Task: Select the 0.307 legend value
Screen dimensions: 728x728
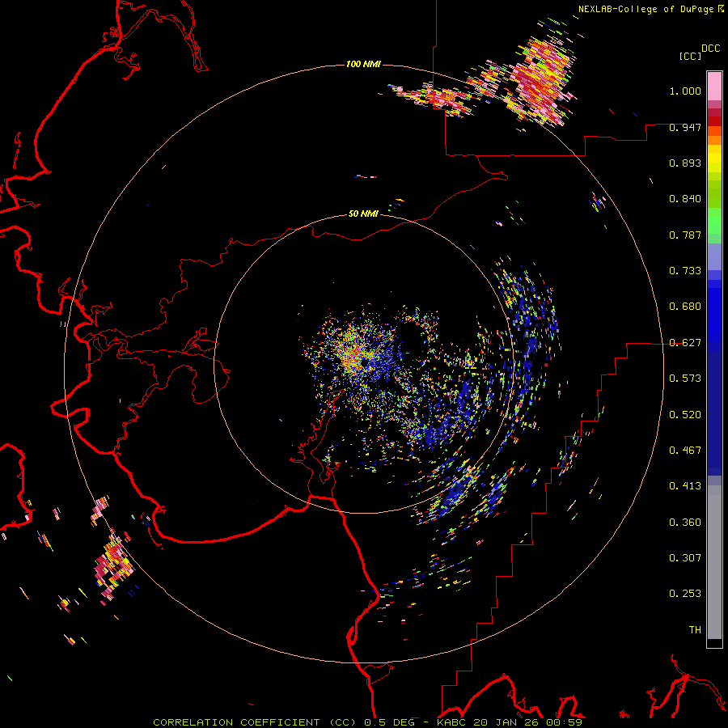Action: [x=685, y=558]
